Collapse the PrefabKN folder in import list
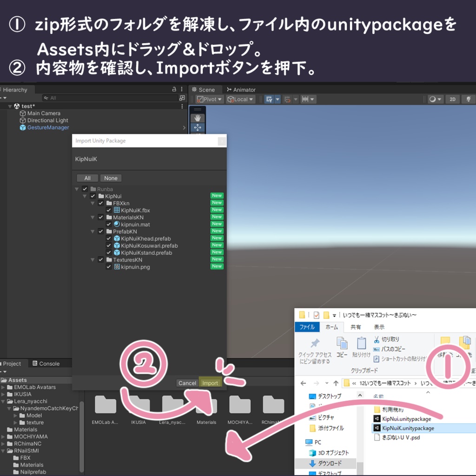This screenshot has height=476, width=476. [93, 231]
